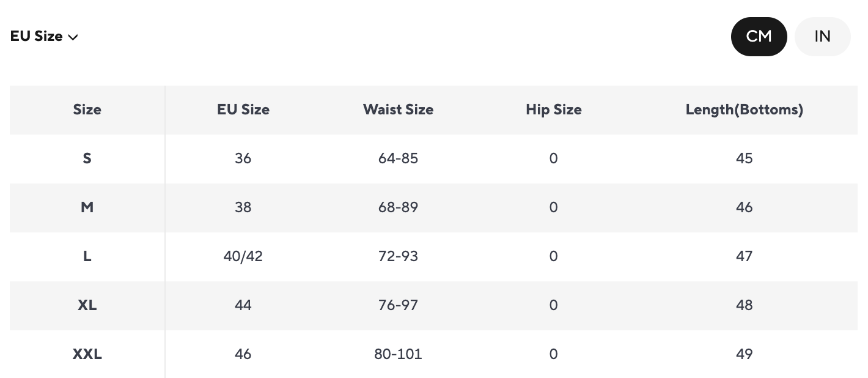Click EU size 40/42 cell

click(243, 256)
